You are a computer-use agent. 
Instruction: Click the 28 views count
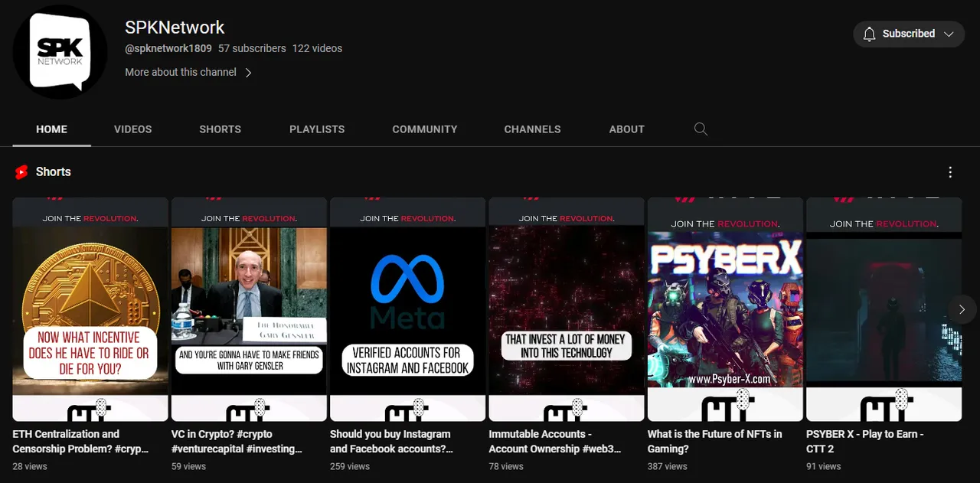coord(30,466)
